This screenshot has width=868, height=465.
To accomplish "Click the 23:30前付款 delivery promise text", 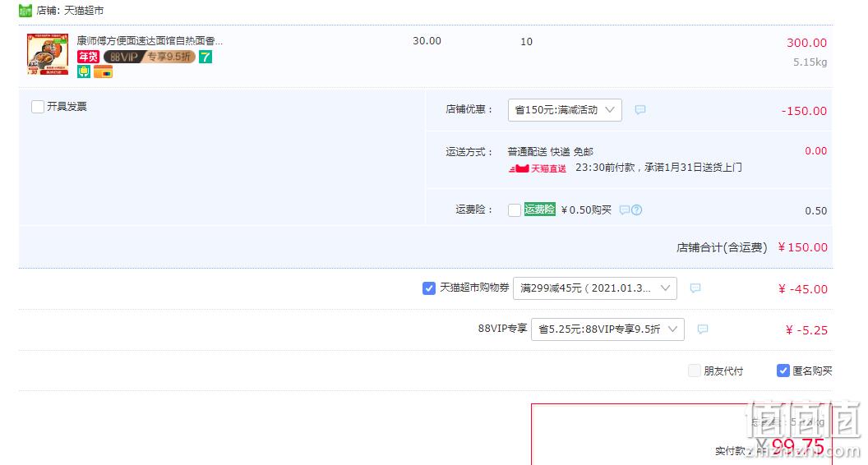I will tap(658, 167).
